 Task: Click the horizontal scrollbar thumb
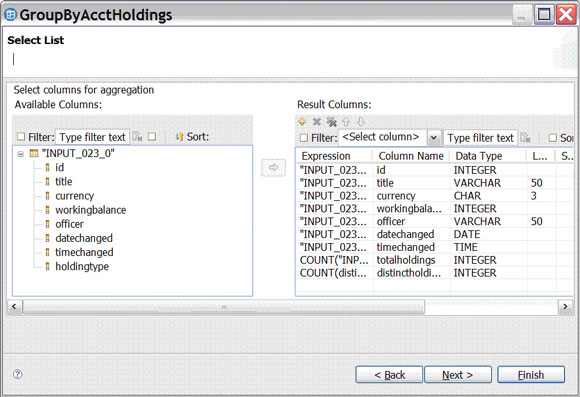(x=224, y=307)
